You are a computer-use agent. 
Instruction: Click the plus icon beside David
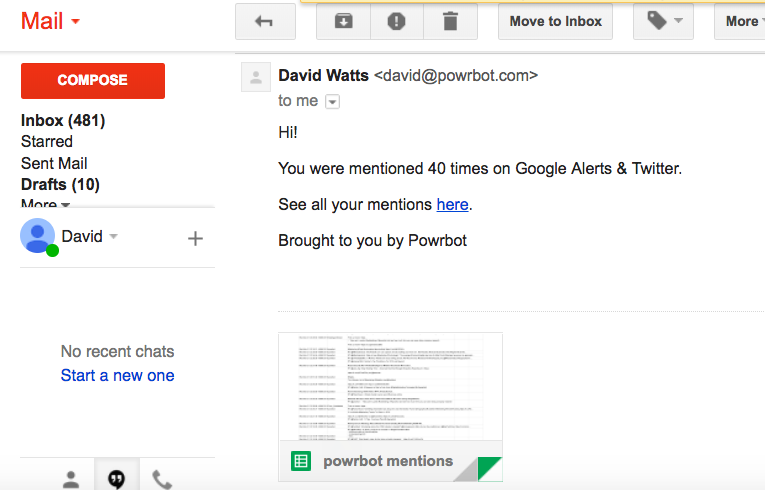(x=195, y=238)
